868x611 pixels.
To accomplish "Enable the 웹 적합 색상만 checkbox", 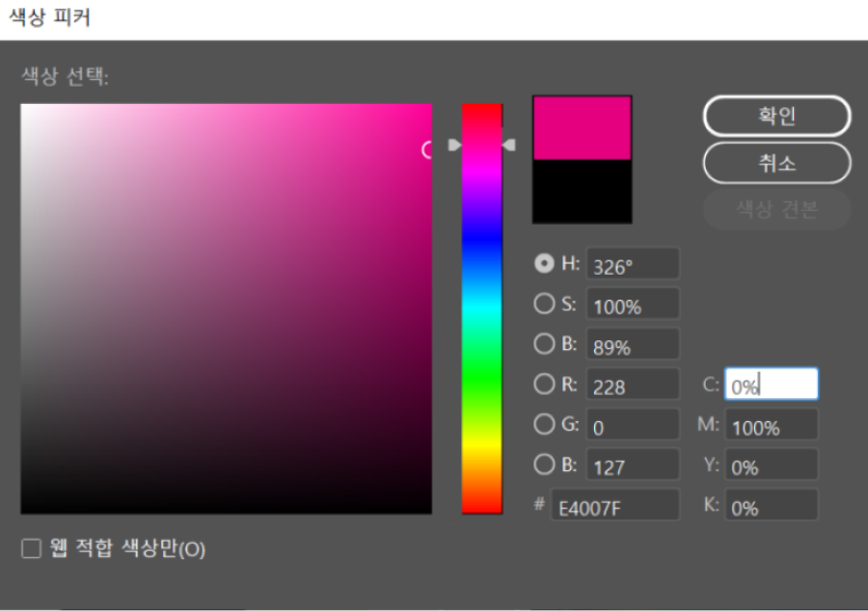I will click(x=32, y=549).
